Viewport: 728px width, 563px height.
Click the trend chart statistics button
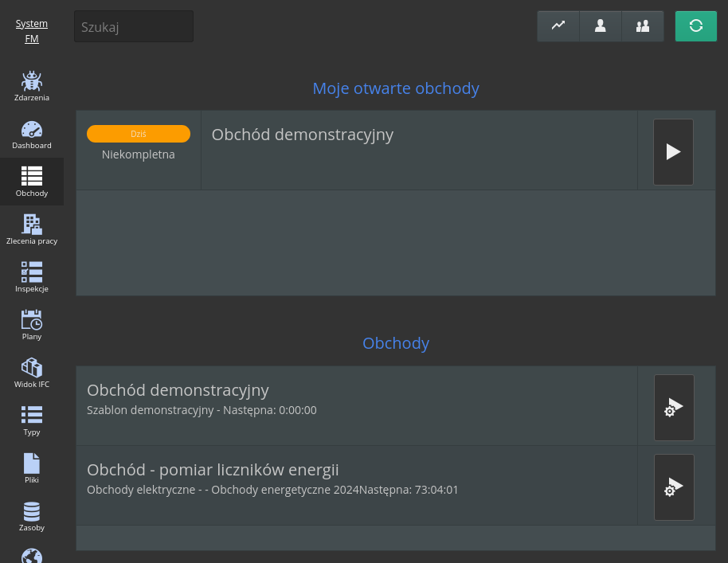point(558,26)
